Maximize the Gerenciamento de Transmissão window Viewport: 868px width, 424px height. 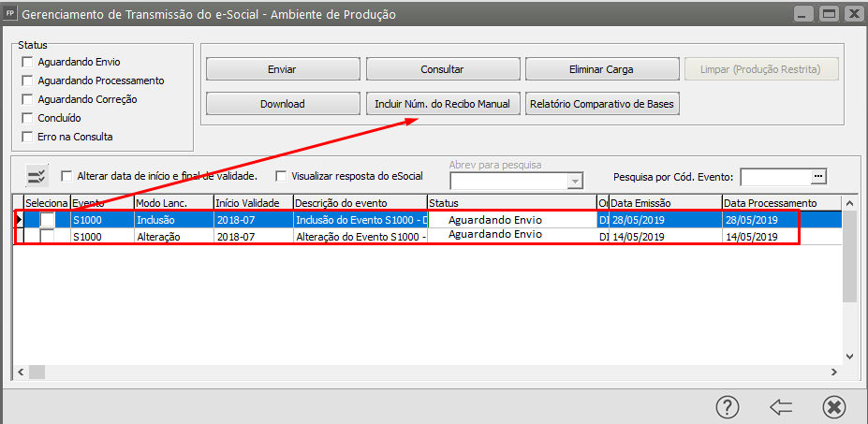828,14
